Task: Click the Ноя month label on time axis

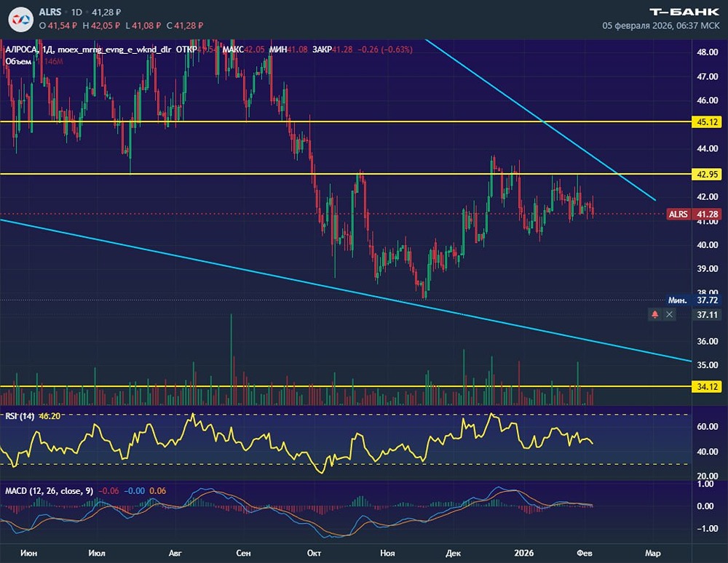Action: [x=387, y=553]
